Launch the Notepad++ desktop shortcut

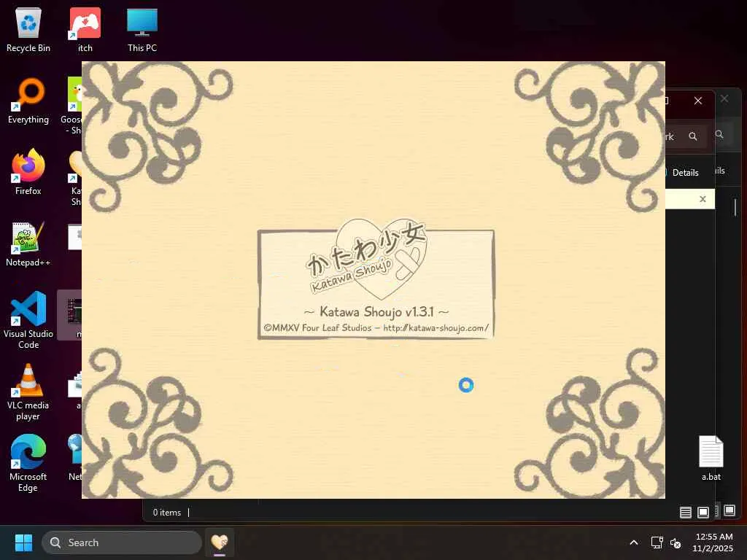pyautogui.click(x=28, y=244)
